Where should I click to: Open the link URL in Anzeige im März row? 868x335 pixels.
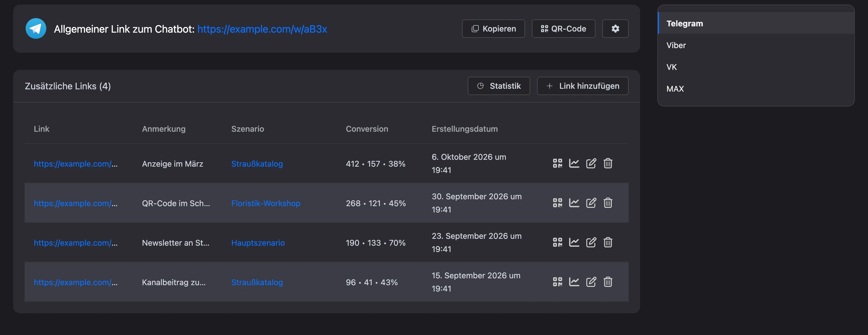[x=76, y=164]
